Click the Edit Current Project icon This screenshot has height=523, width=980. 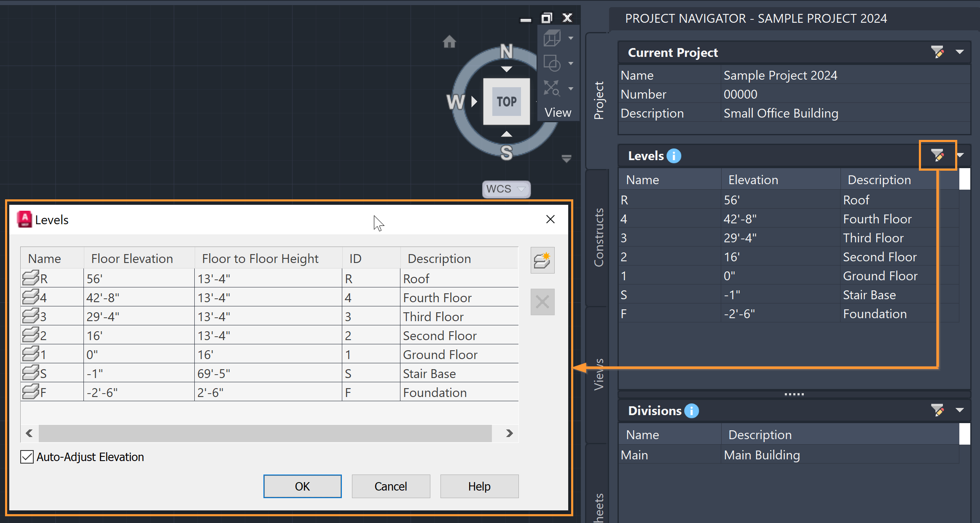coord(937,52)
